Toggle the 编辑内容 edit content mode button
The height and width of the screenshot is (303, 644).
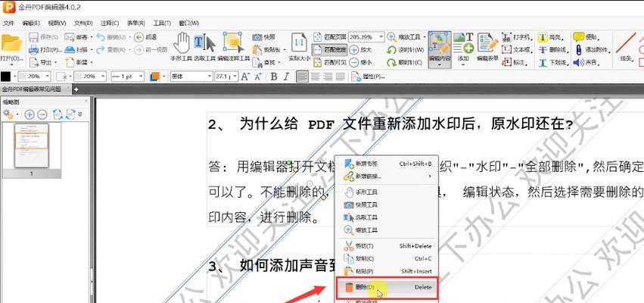[x=440, y=49]
